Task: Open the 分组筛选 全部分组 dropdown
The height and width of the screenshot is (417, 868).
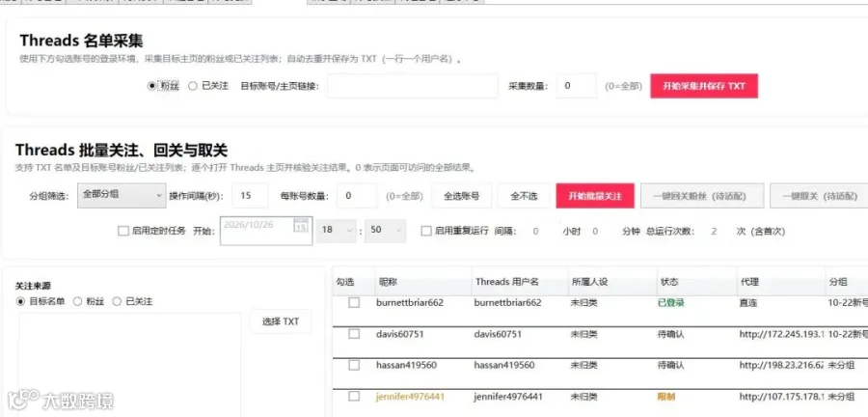Action: (x=122, y=196)
